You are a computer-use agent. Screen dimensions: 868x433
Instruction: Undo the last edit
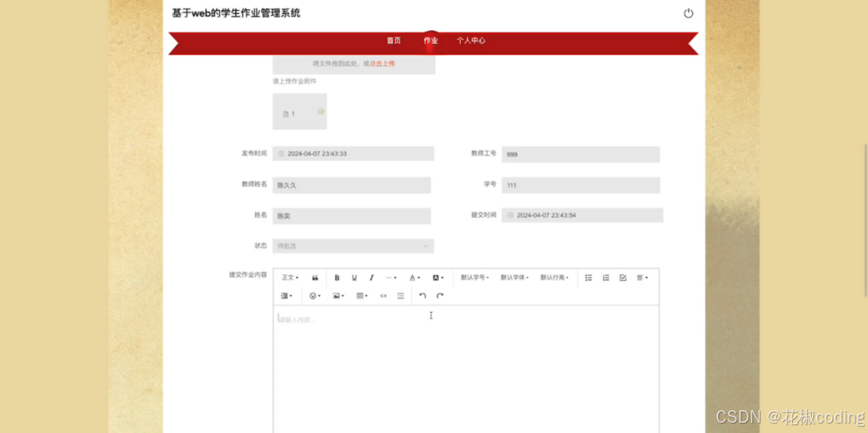(423, 297)
